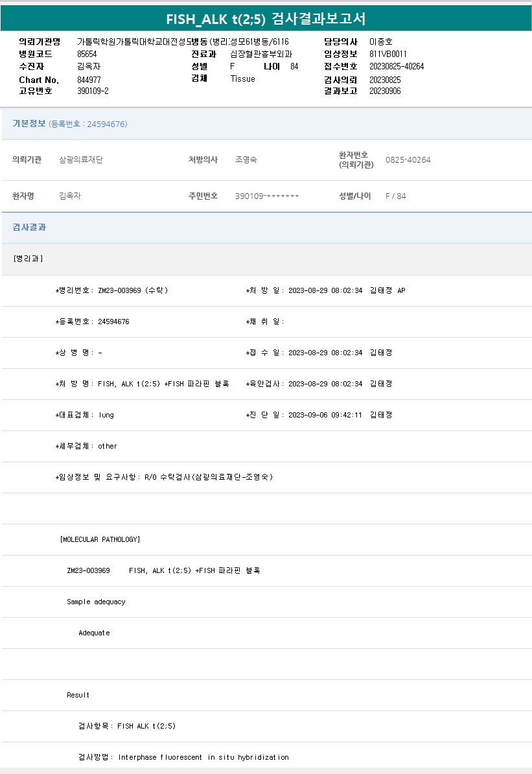532x774 pixels.
Task: Select the 대표검체 lung row
Action: pyautogui.click(x=84, y=415)
